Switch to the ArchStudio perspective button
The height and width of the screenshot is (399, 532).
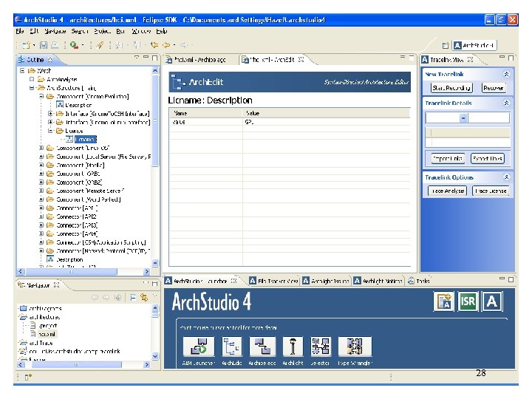coord(474,45)
